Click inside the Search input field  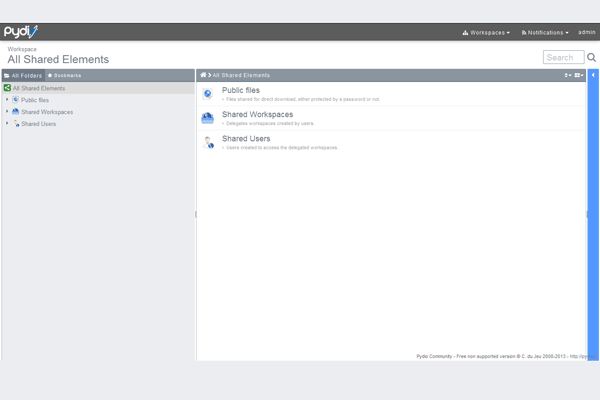coord(563,58)
